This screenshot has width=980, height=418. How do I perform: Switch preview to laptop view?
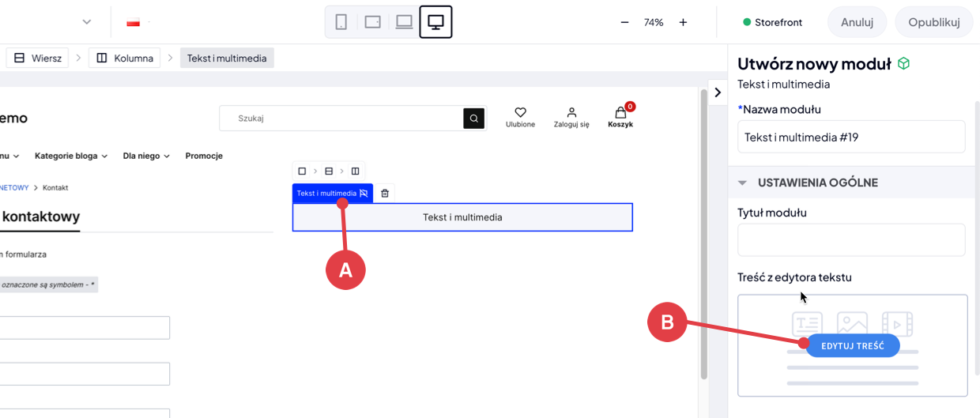[x=405, y=22]
